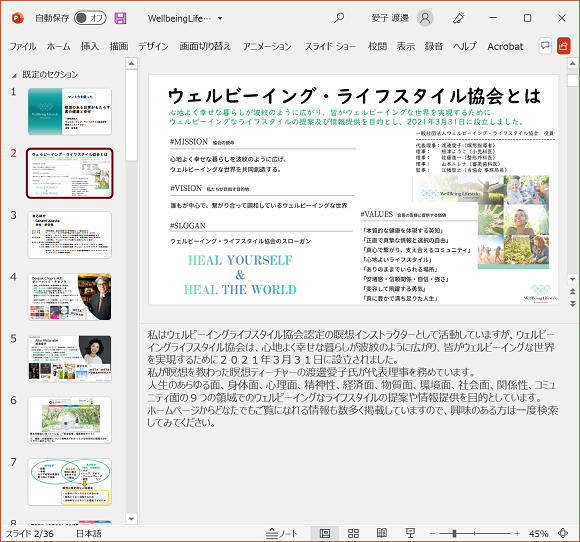Select slide 3 thumbnail
The height and width of the screenshot is (542, 580).
coord(70,235)
